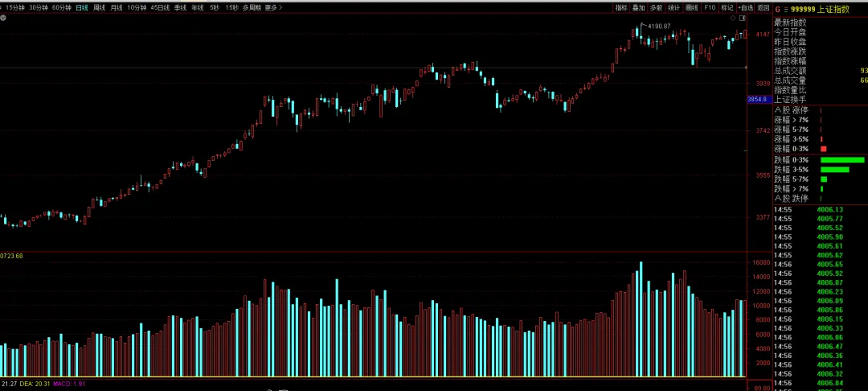Open the 多周期 multi-period view
The width and height of the screenshot is (868, 391).
252,8
